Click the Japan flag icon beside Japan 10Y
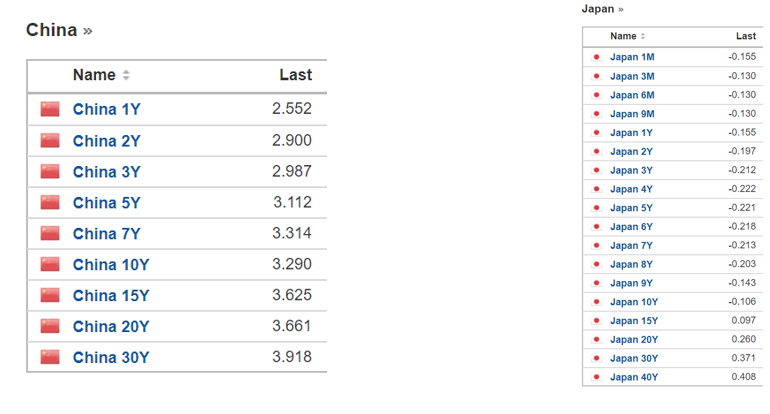This screenshot has width=770, height=414. click(597, 302)
